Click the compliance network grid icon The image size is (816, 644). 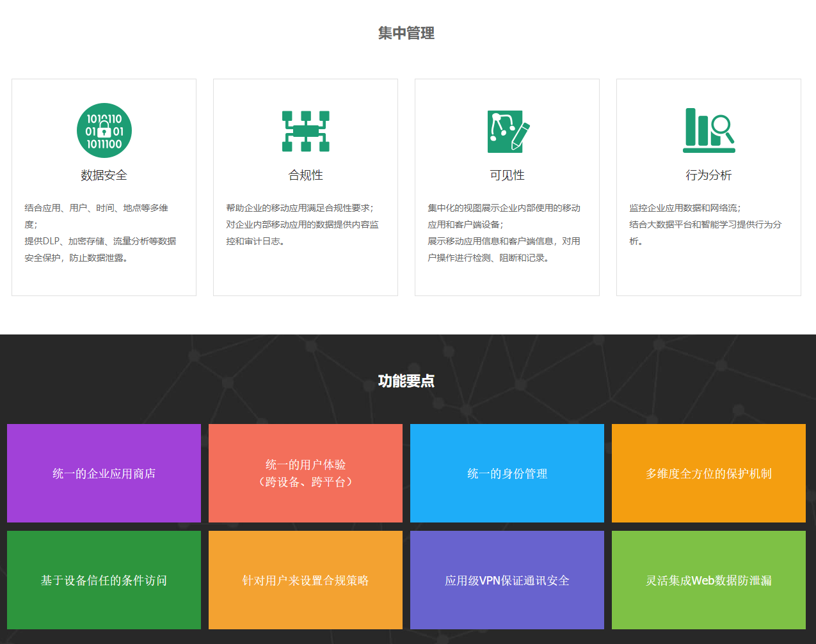tap(305, 131)
